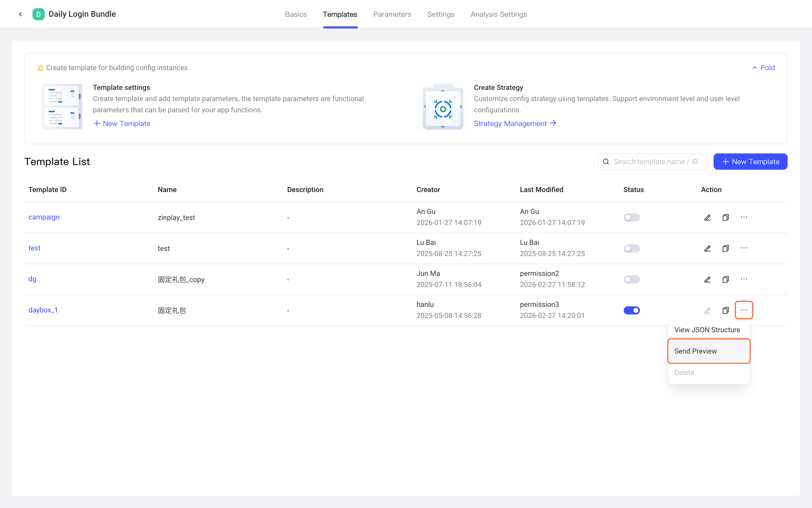Turn on the dg template status
Image resolution: width=812 pixels, height=508 pixels.
632,279
